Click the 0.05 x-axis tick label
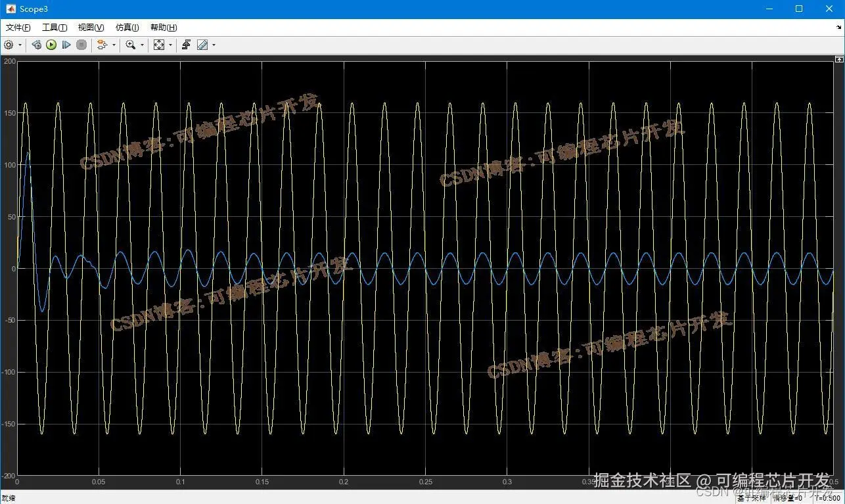This screenshot has height=504, width=845. (99, 482)
